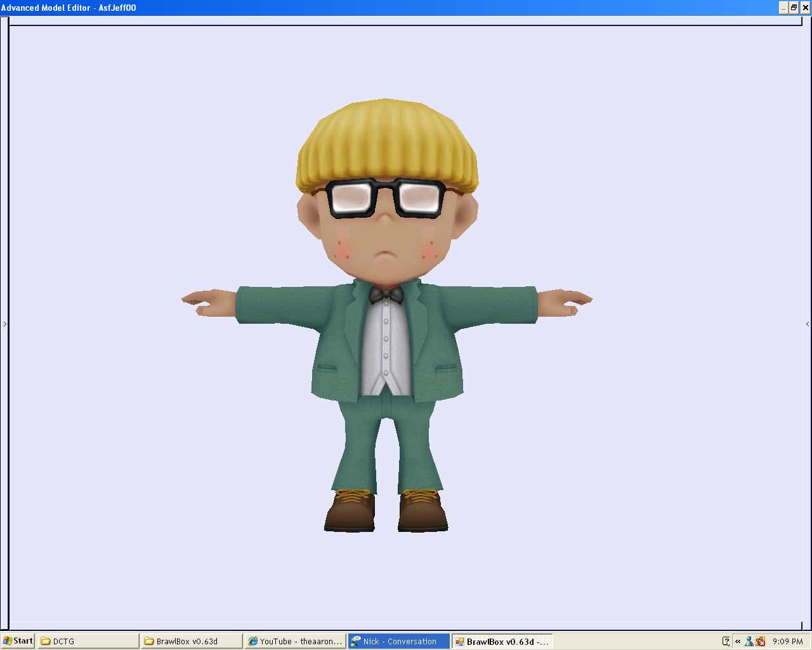Show hidden tray icons with the double chevron
The width and height of the screenshot is (812, 650).
(737, 641)
